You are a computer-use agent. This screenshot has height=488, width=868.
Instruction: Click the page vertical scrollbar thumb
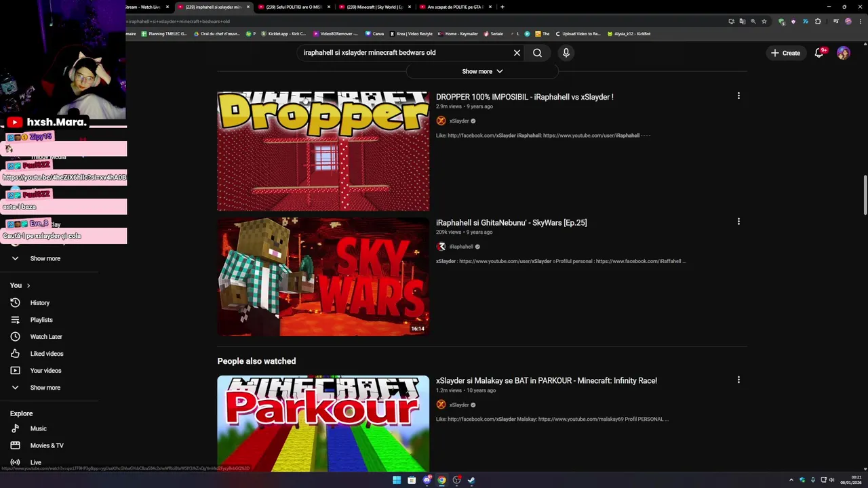(865, 196)
